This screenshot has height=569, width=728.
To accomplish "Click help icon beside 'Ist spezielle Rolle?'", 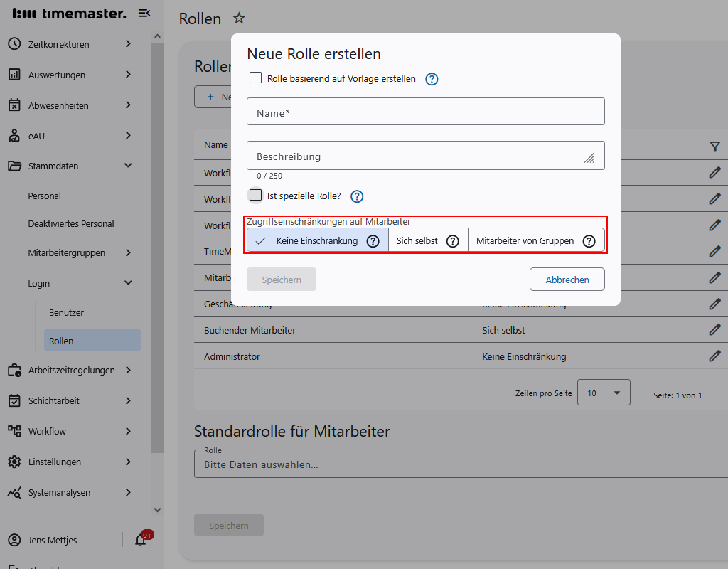I will (x=357, y=196).
